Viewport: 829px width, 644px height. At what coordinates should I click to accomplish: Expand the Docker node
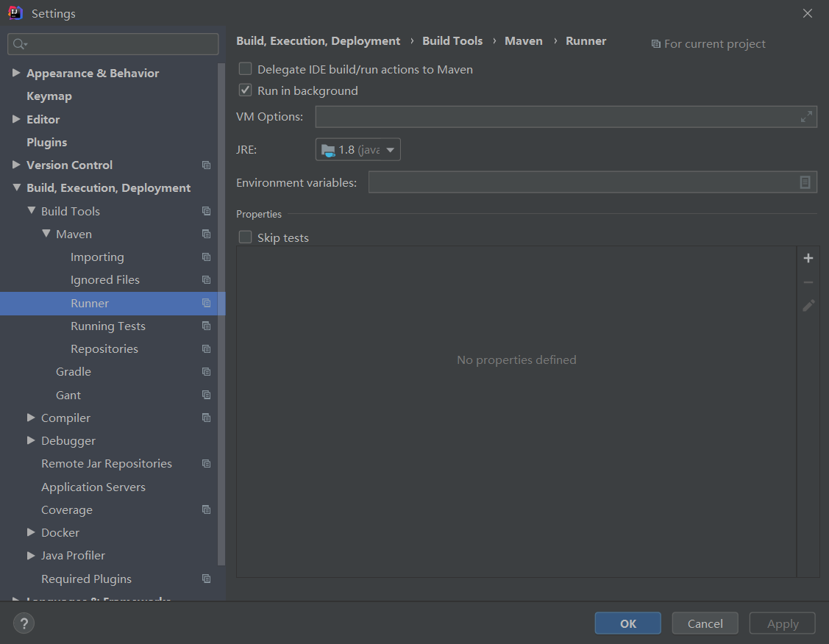click(x=31, y=532)
